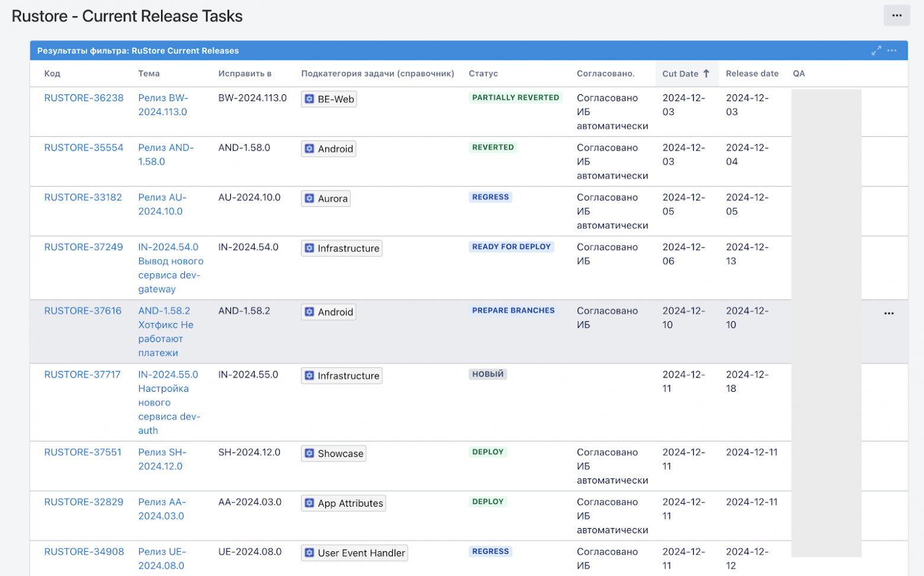Open issue RUSTORE-32829
This screenshot has height=576, width=924.
coord(84,502)
